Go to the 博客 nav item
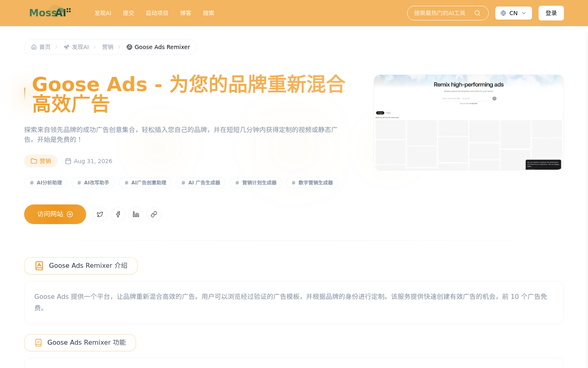Image resolution: width=588 pixels, height=368 pixels. pos(186,13)
